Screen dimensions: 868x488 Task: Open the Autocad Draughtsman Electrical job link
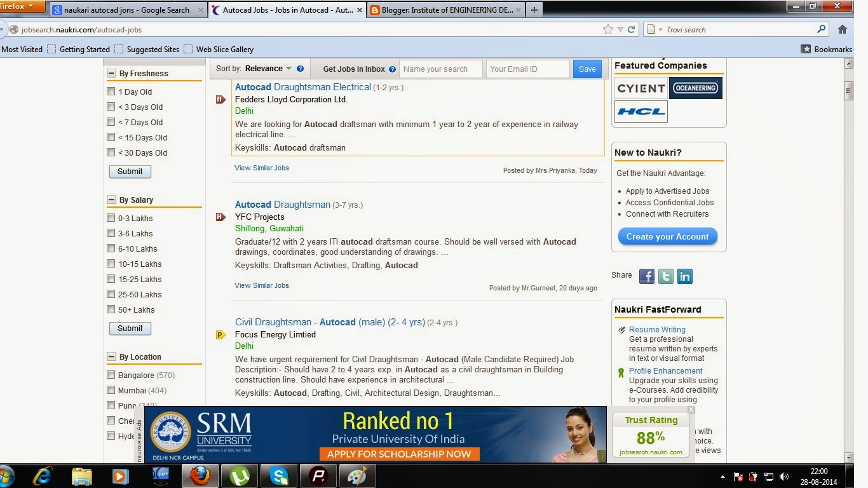point(302,87)
